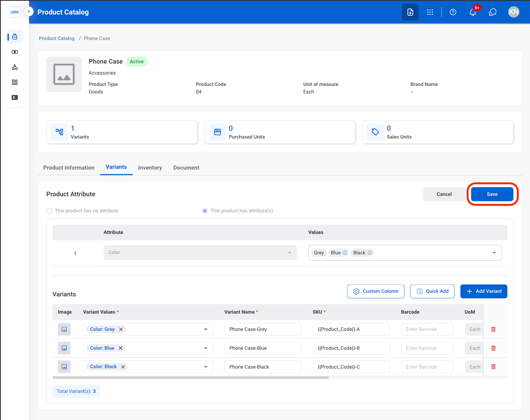Select the shapes sidebar icon

tap(15, 67)
